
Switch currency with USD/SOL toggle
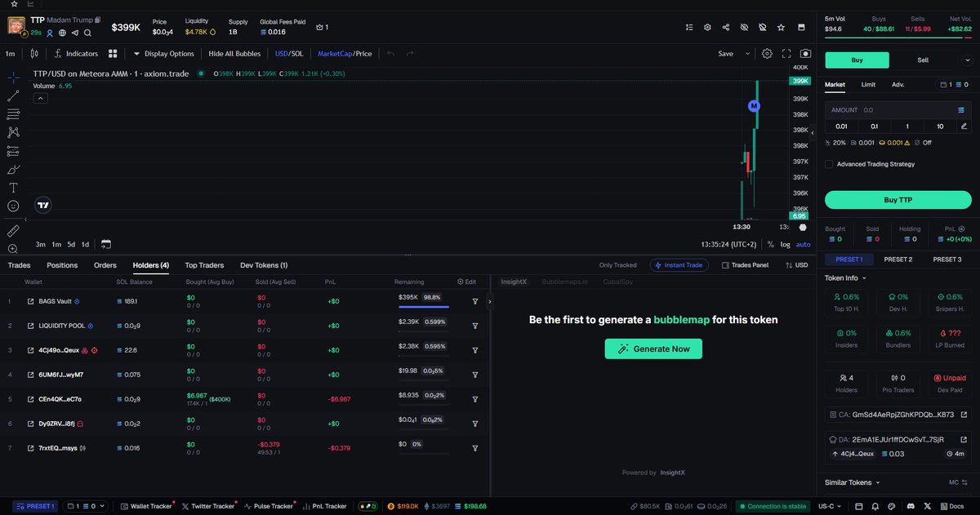[289, 54]
